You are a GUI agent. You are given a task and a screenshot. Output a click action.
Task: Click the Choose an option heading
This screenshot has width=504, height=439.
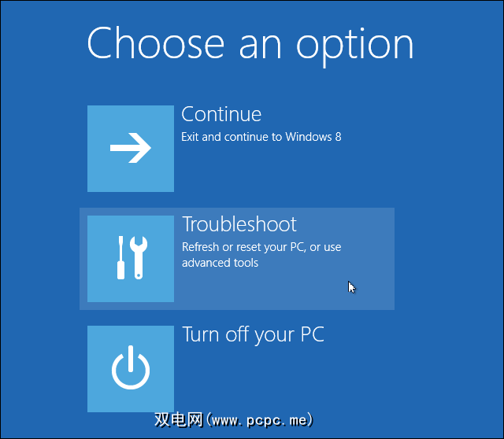[250, 45]
